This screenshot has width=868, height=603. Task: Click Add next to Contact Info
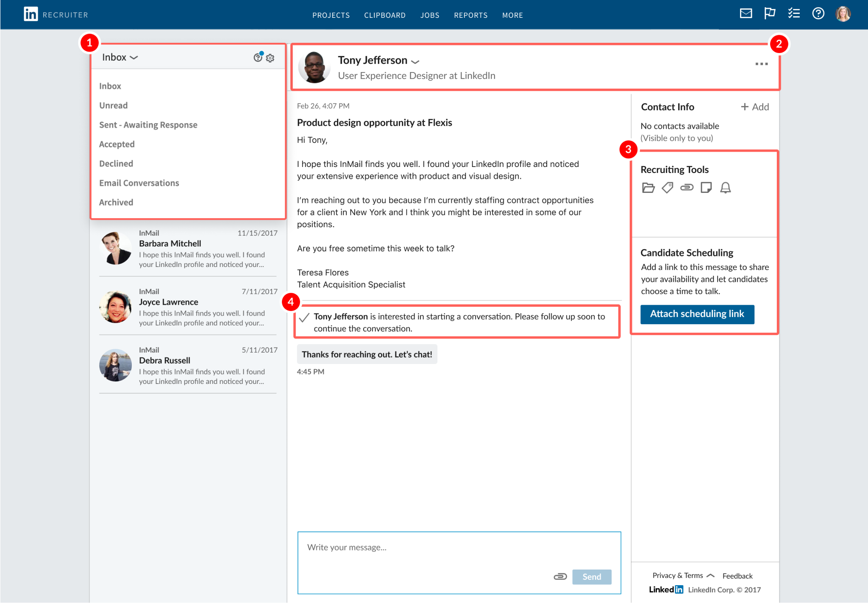click(x=755, y=107)
